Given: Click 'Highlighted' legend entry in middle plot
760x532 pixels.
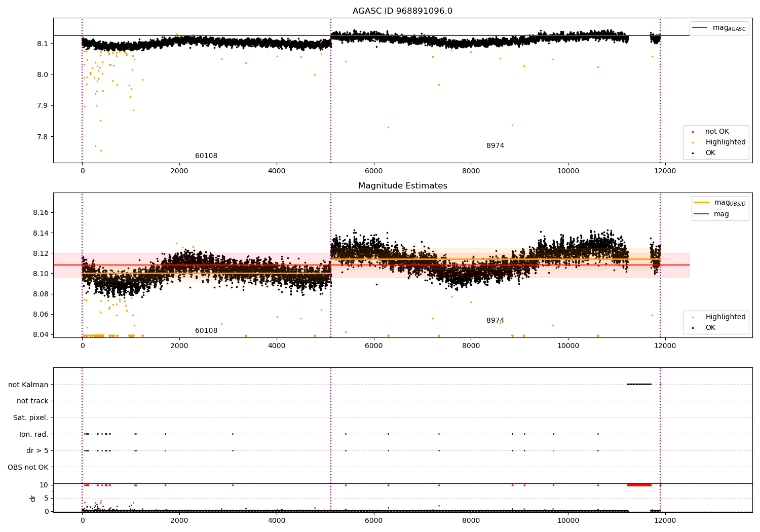Looking at the screenshot, I should [726, 317].
